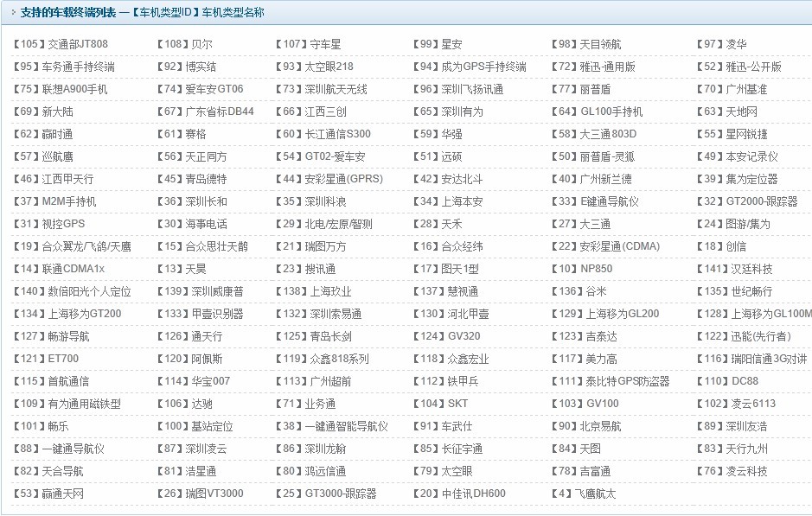Open the 【111】泰比特GPS防盗器 entry
The image size is (812, 516).
[x=611, y=381]
